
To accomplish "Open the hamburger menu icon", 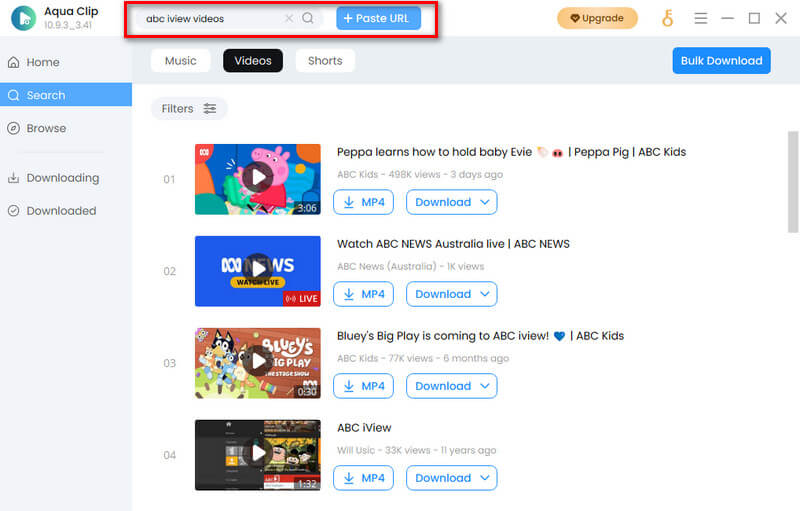I will [x=701, y=18].
